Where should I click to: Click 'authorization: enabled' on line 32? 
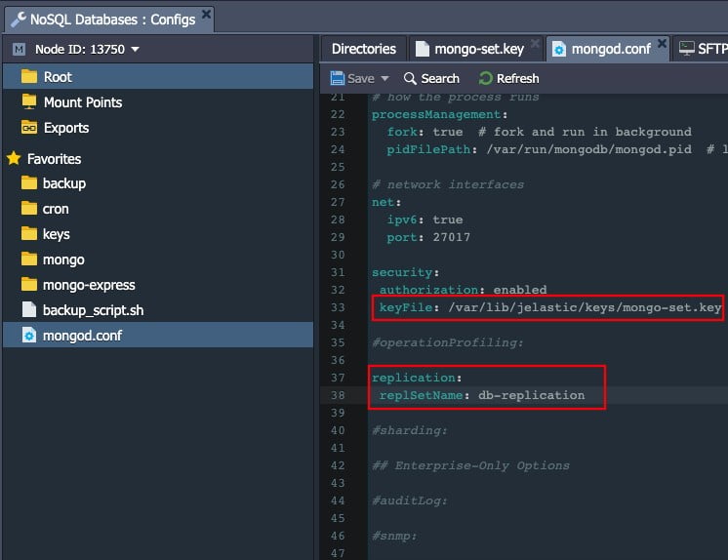(x=463, y=290)
